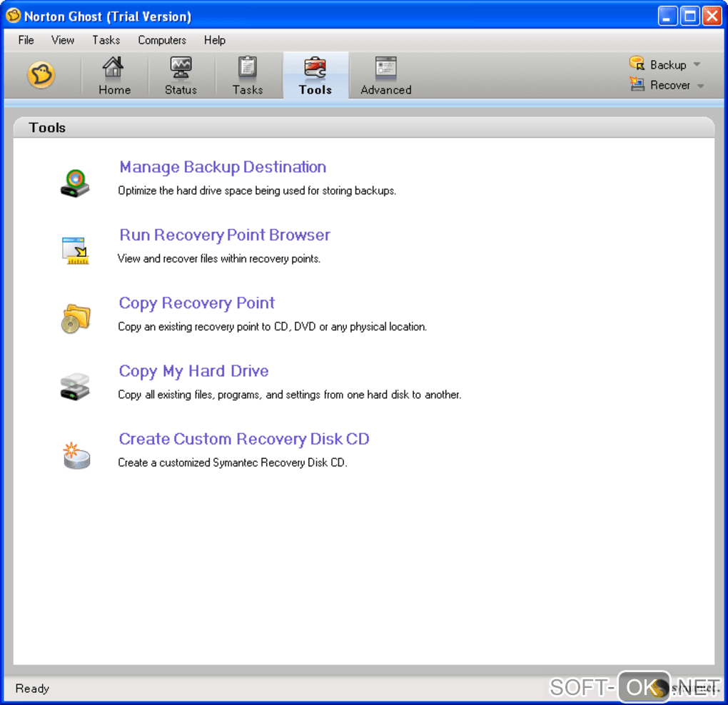Click the Backup icon in the toolbar
Image resolution: width=728 pixels, height=705 pixels.
[637, 63]
